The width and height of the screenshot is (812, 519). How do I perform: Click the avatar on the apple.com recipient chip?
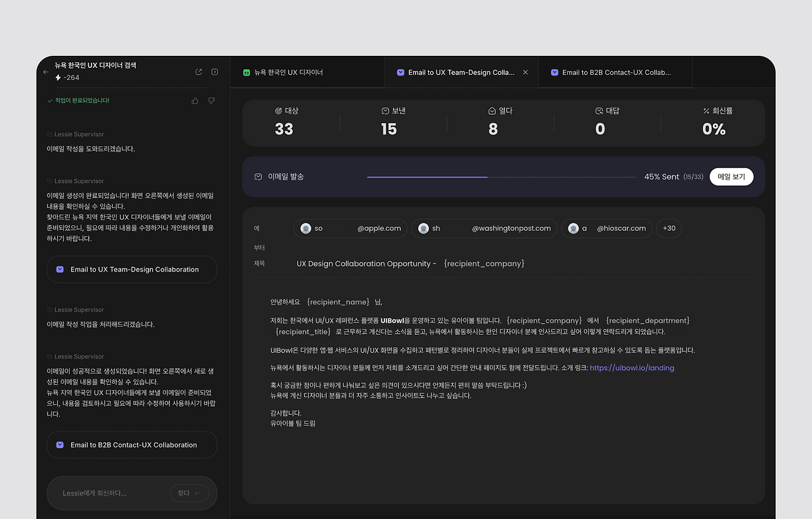306,228
